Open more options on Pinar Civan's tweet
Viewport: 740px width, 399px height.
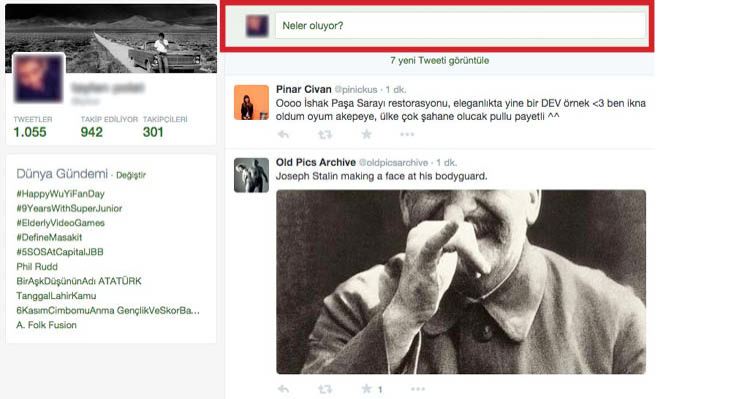pos(407,135)
